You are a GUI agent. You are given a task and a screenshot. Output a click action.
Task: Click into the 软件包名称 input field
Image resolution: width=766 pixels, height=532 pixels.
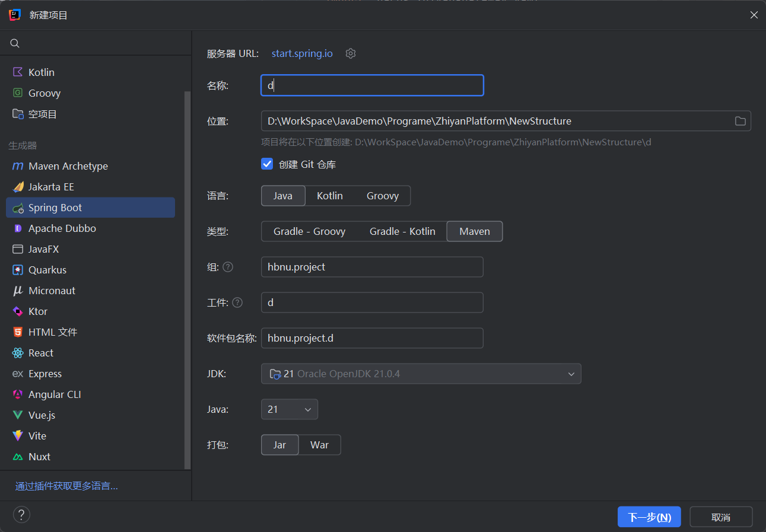click(x=372, y=338)
